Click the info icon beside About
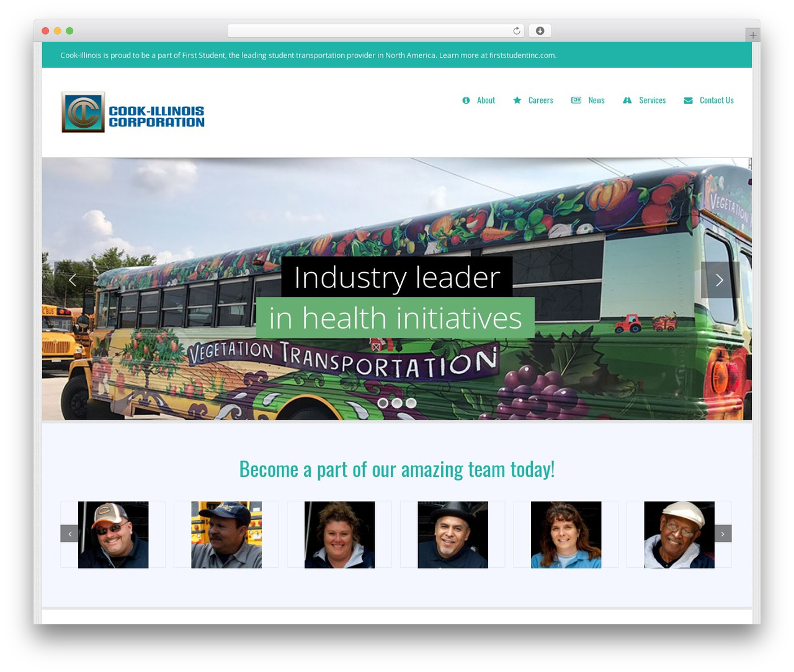The width and height of the screenshot is (794, 672). point(466,100)
